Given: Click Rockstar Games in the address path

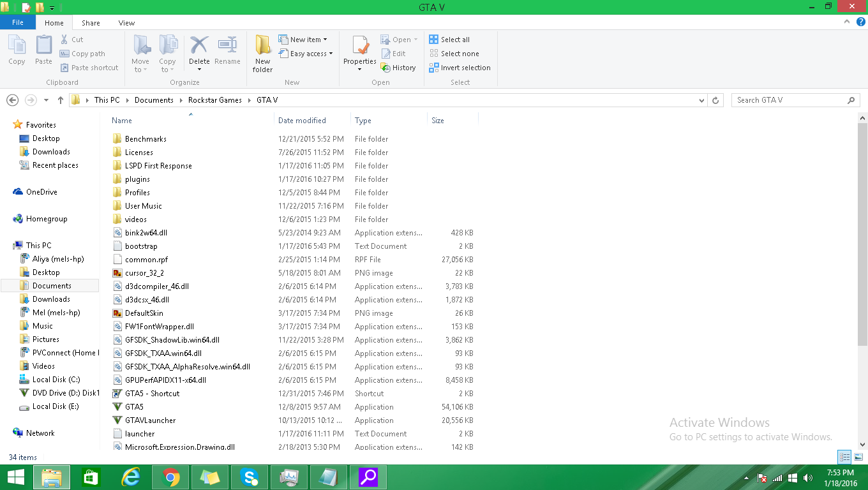Looking at the screenshot, I should (x=214, y=100).
